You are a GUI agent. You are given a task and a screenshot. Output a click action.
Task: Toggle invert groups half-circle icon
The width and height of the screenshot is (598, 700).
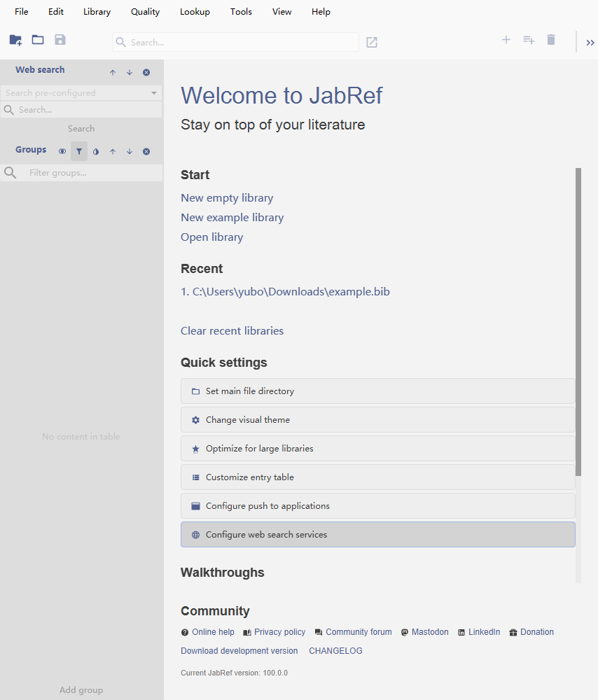tap(95, 151)
